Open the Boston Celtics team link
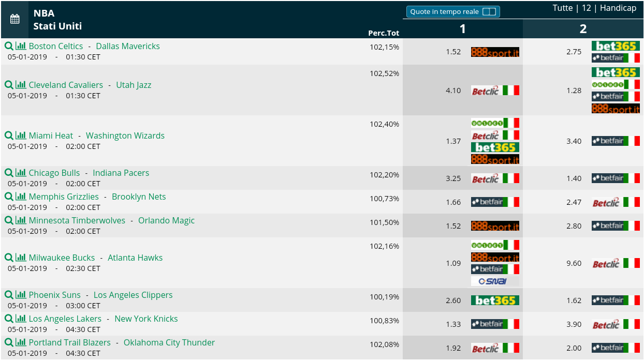 (56, 46)
